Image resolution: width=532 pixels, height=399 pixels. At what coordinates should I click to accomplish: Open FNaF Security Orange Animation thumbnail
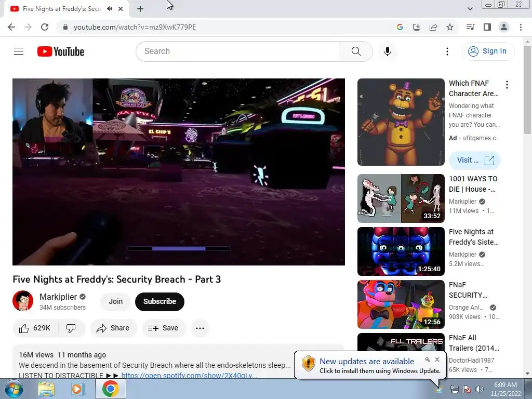[401, 304]
